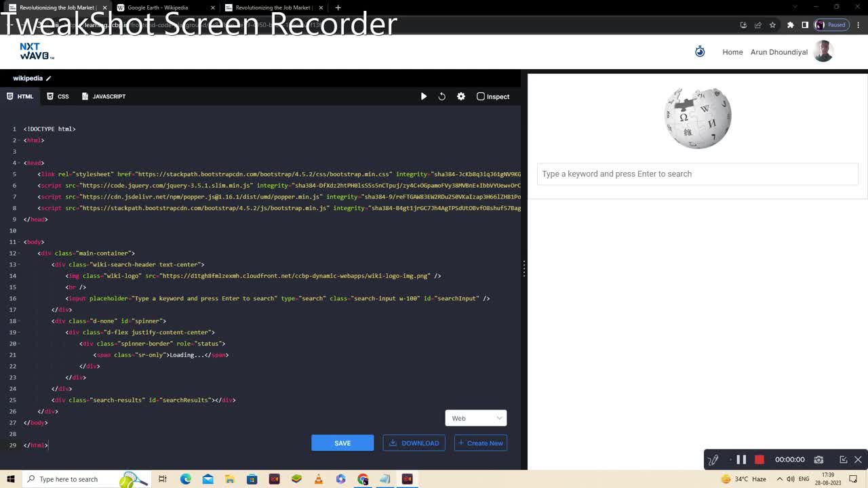
Task: Open Chrome three-dot menu
Action: [x=859, y=25]
